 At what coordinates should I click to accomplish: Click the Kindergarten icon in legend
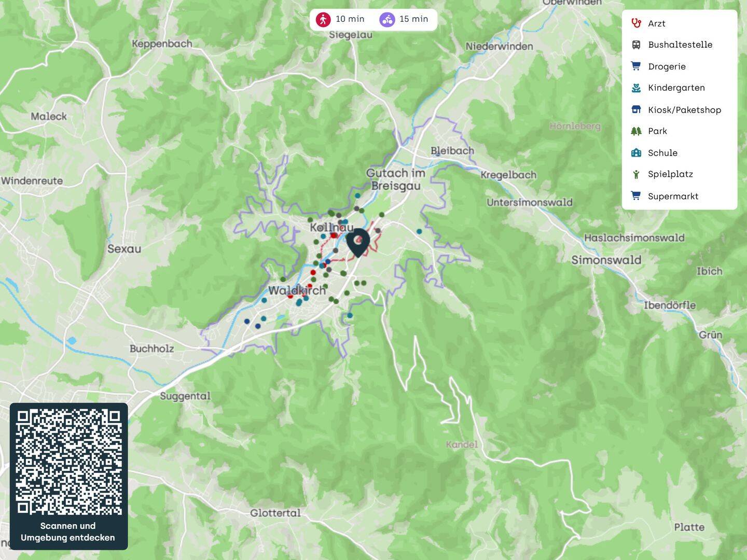click(636, 88)
